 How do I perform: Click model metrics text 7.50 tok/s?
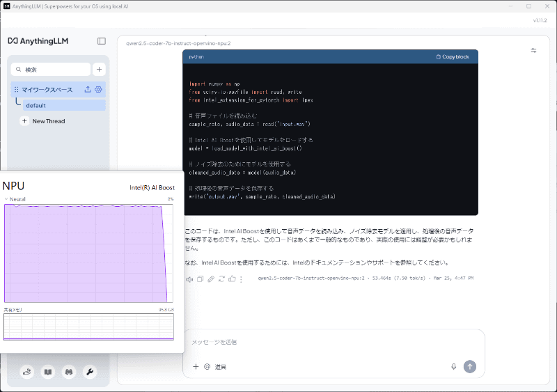click(x=409, y=278)
